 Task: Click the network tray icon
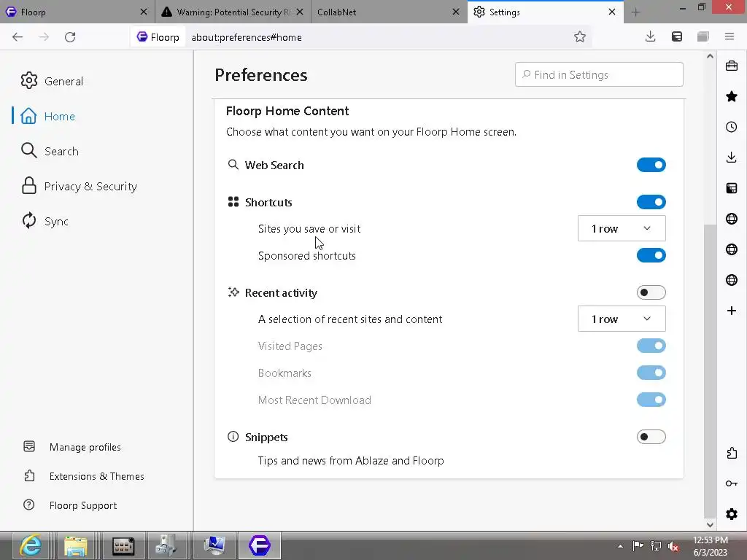(x=656, y=546)
